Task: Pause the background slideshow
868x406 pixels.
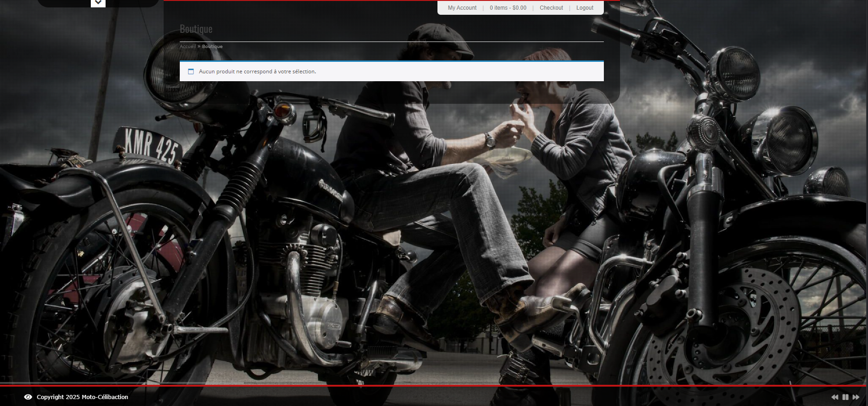Action: pos(845,397)
